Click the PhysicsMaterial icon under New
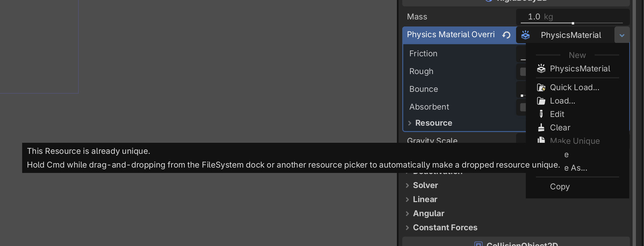Viewport: 644px width, 246px height. tap(541, 69)
